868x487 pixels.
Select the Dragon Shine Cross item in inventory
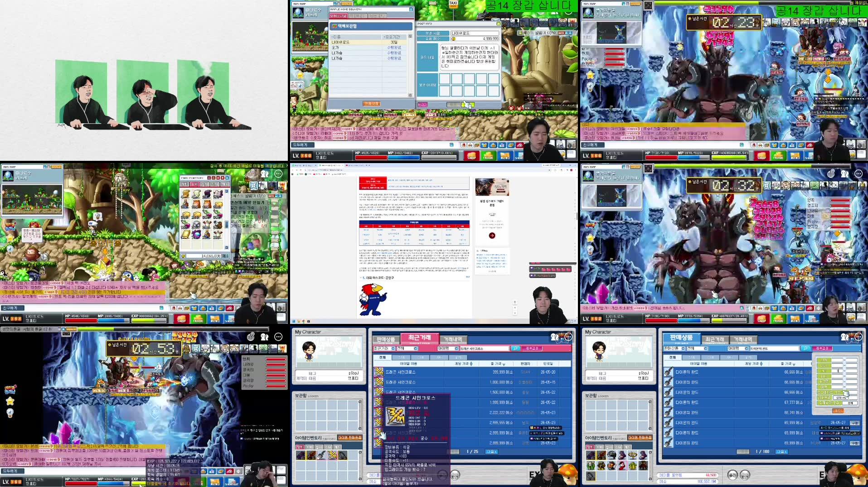(x=332, y=455)
